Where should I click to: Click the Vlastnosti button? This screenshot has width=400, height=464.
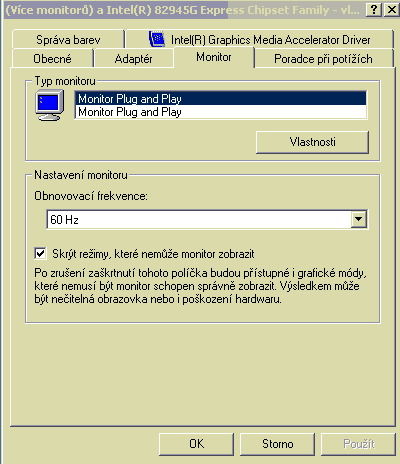click(312, 142)
